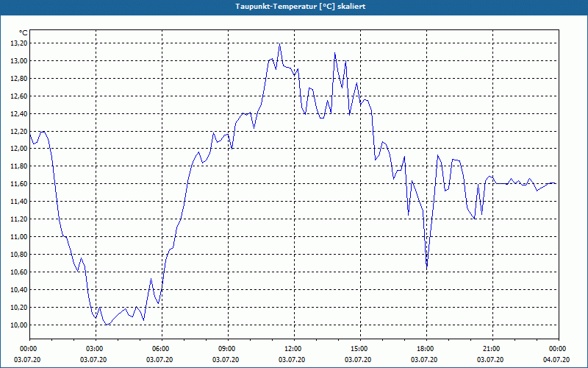Select the 10,80 y-axis value
The height and width of the screenshot is (368, 588).
[x=19, y=255]
